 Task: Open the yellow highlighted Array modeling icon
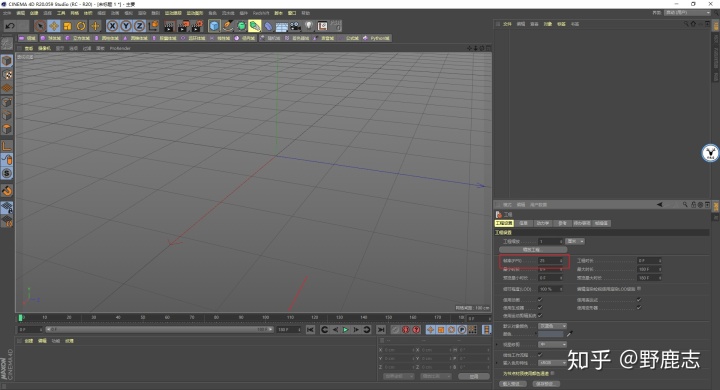pyautogui.click(x=255, y=26)
